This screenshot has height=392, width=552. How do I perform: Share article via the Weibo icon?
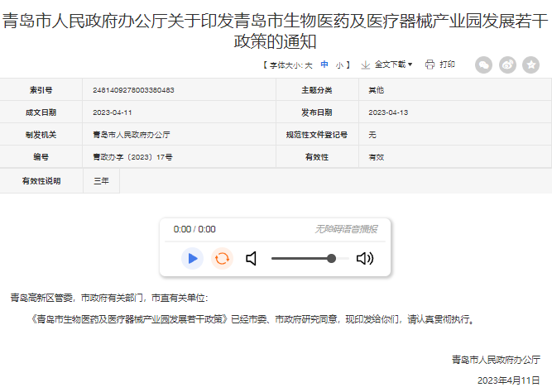507,65
